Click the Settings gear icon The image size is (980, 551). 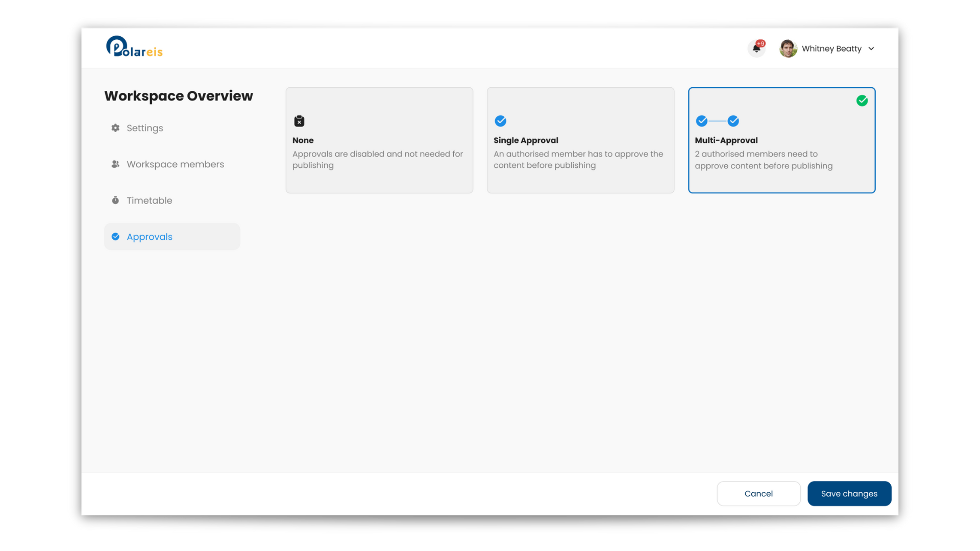[x=115, y=128]
